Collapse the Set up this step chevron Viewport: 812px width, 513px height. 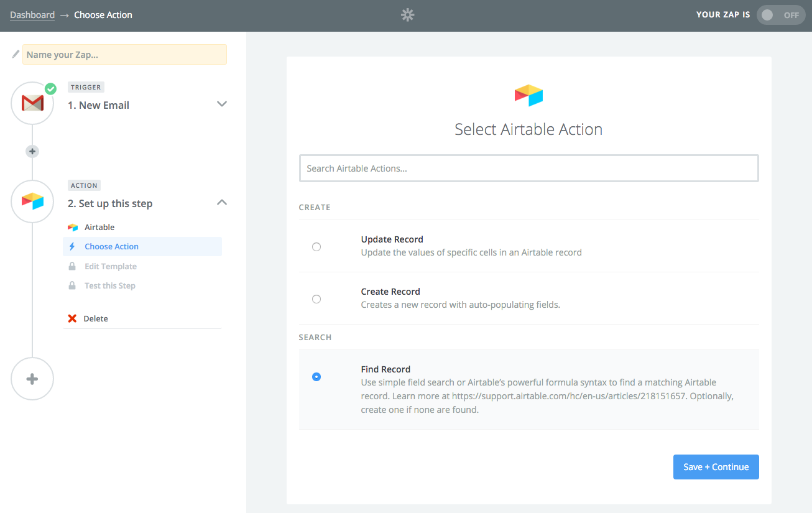click(221, 202)
